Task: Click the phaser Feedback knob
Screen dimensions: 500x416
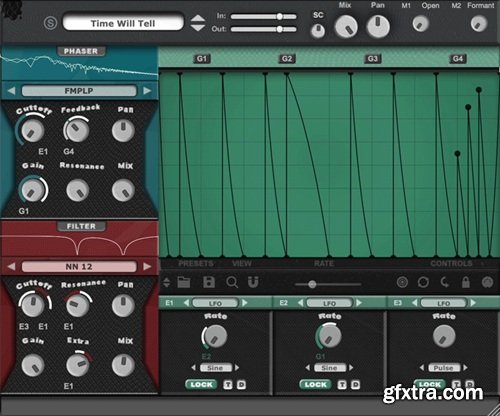Action: tap(77, 130)
